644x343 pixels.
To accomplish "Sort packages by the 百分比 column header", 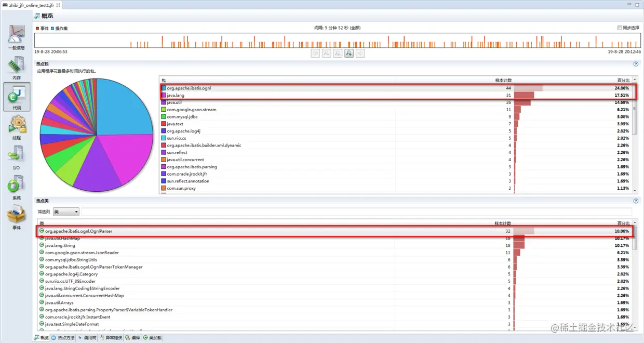I will 623,80.
